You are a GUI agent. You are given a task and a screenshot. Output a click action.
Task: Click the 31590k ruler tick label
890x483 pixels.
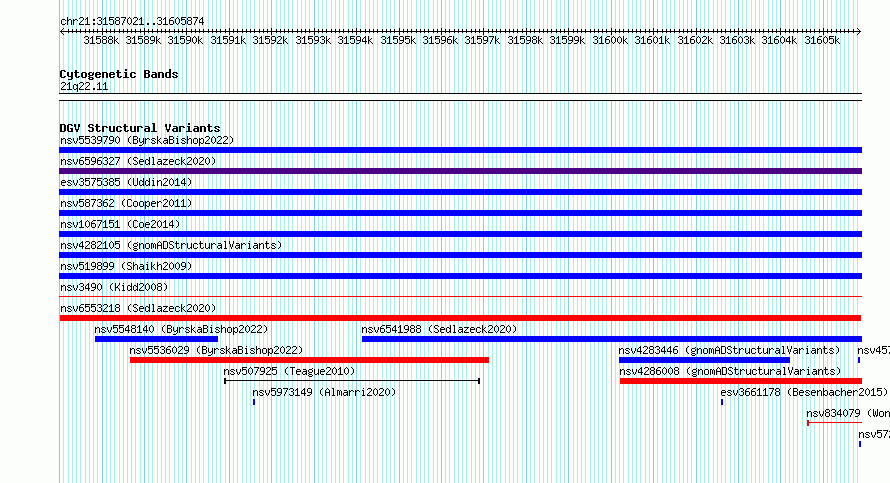pos(185,40)
